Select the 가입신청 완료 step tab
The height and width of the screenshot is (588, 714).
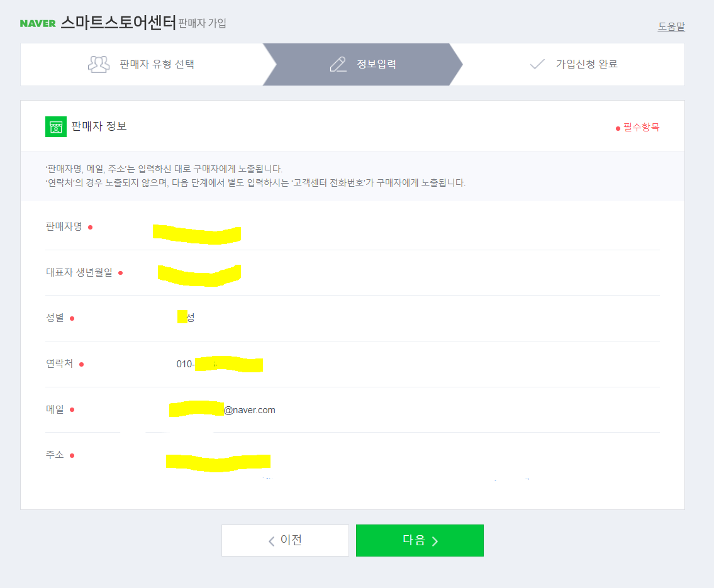[573, 64]
